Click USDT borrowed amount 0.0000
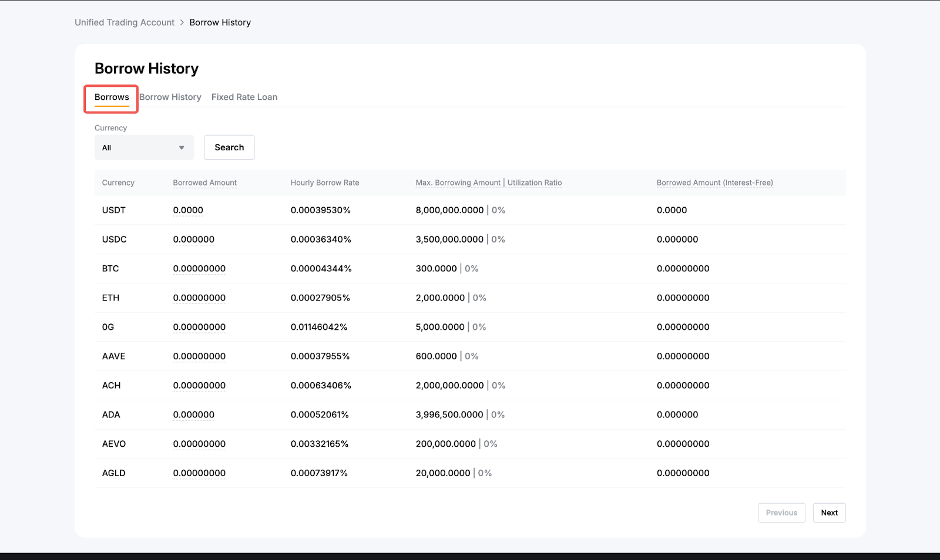The width and height of the screenshot is (940, 560). pyautogui.click(x=188, y=210)
